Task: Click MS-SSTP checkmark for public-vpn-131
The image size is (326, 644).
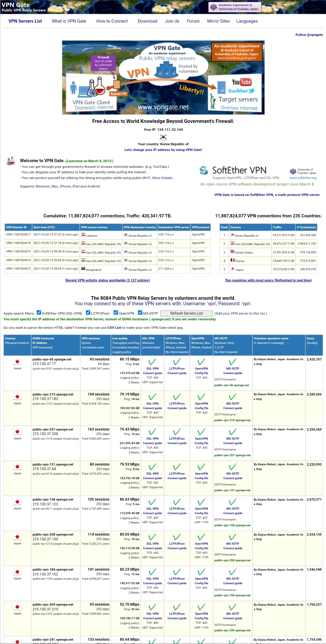Action: pos(232,467)
